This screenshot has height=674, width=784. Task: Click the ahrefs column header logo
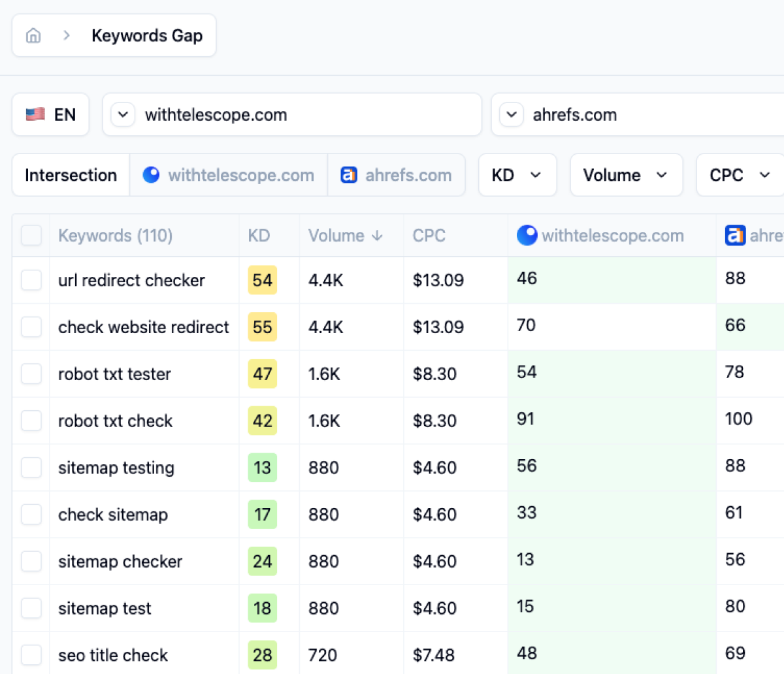click(x=735, y=235)
